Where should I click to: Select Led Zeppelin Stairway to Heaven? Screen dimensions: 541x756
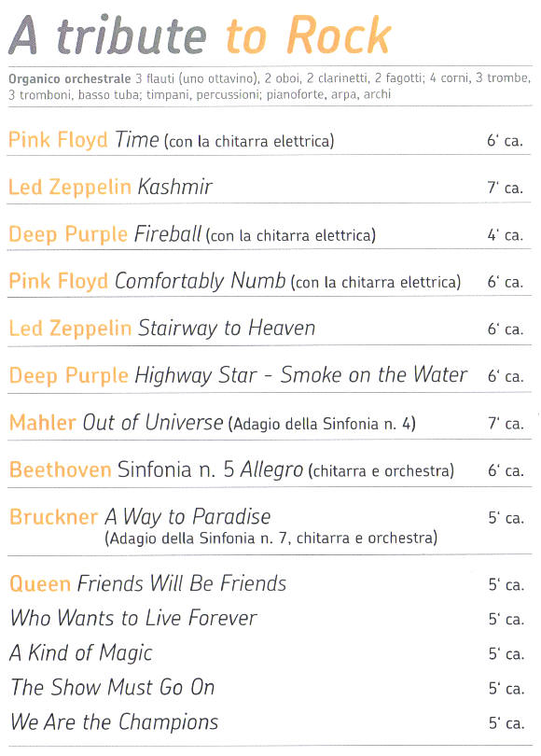tap(162, 328)
